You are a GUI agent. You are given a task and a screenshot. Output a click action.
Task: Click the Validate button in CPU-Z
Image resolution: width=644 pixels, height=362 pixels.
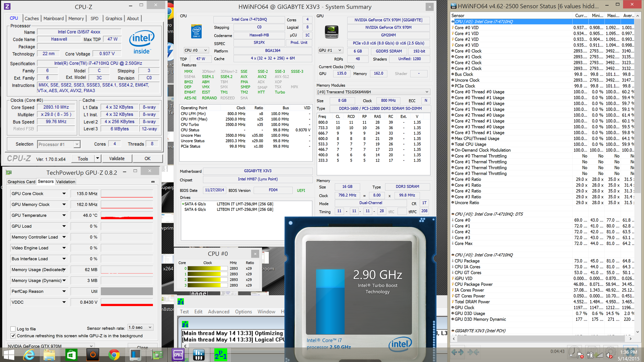(x=117, y=159)
